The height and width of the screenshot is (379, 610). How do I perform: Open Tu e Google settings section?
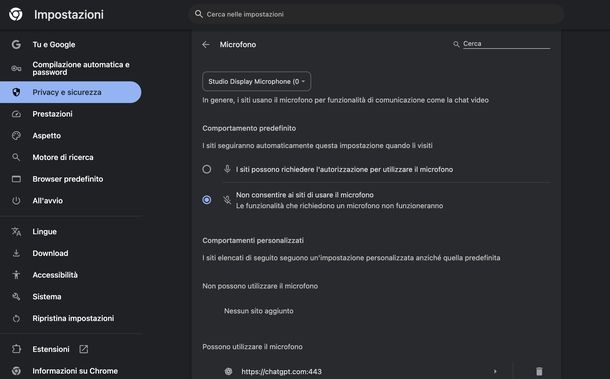point(71,44)
